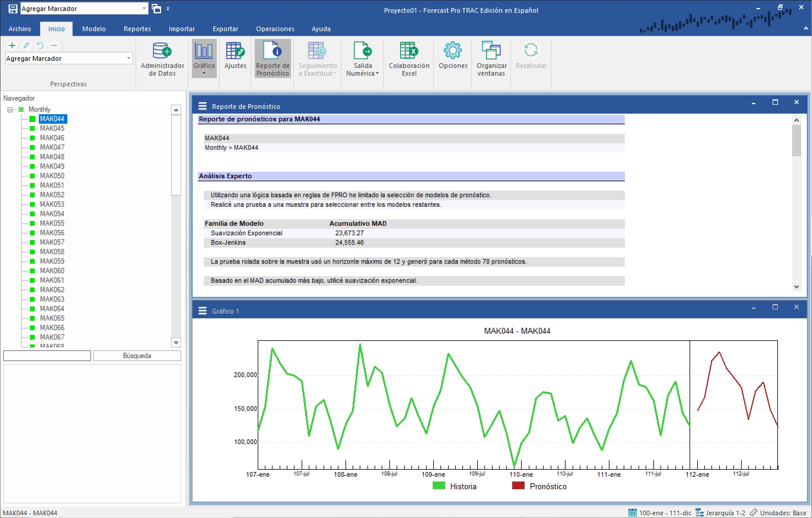This screenshot has height=518, width=812.
Task: Open Gráfico 1 panel hamburger menu
Action: [202, 311]
